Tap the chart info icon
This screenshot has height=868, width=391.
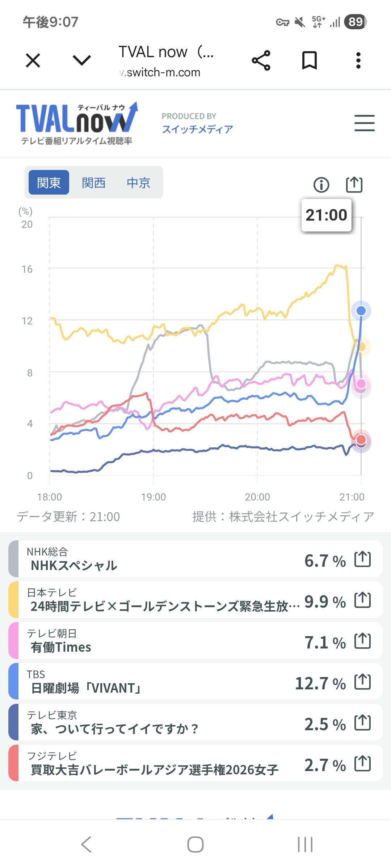pos(321,185)
